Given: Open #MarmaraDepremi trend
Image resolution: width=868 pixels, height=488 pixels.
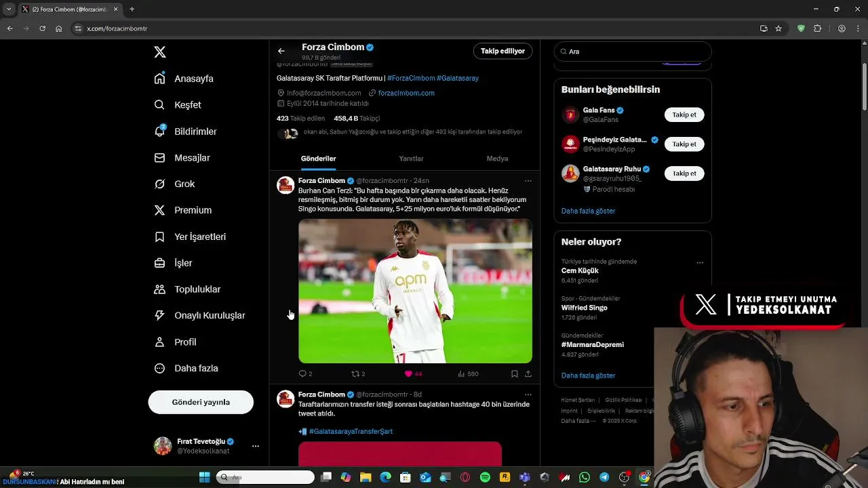Looking at the screenshot, I should [593, 344].
